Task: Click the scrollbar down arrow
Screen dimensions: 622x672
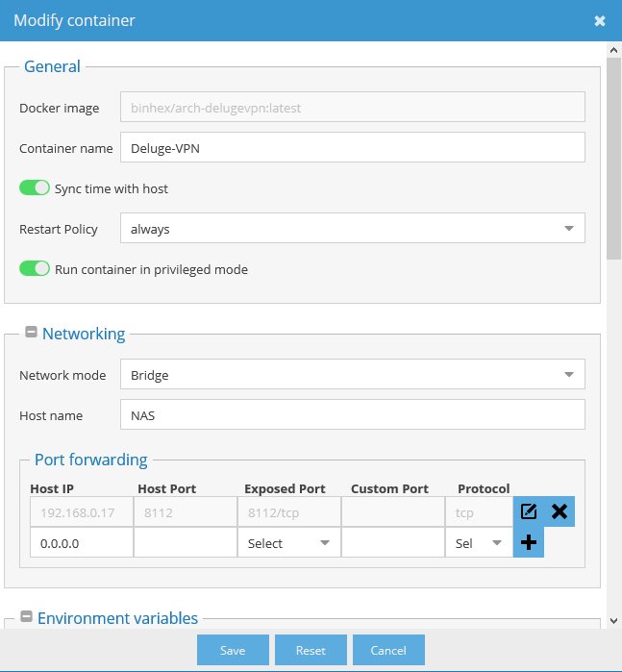Action: (614, 621)
